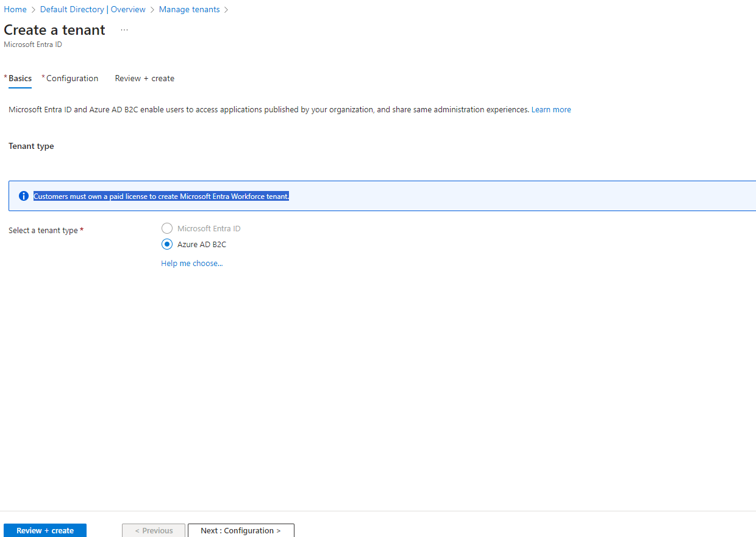Open the ellipsis more options menu
Screen dimensions: 756x537
click(124, 30)
